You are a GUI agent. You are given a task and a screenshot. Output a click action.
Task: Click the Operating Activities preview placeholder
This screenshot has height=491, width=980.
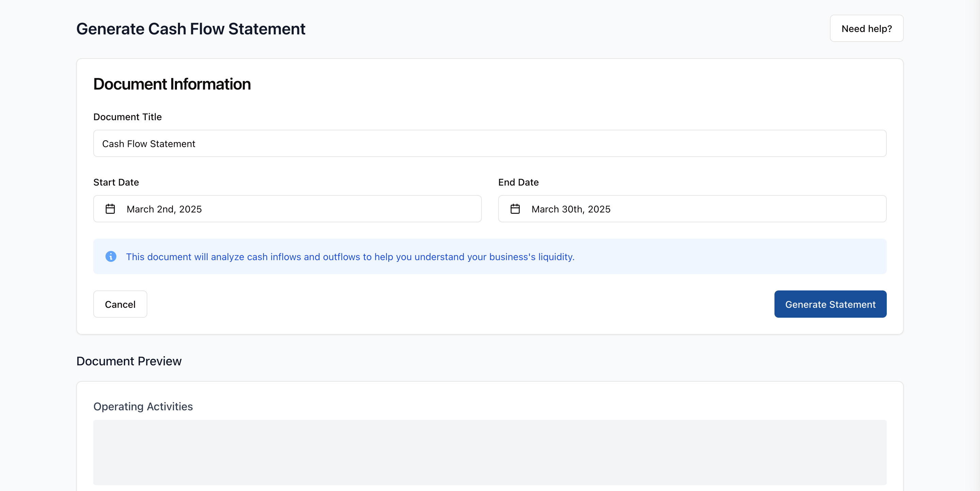coord(490,452)
